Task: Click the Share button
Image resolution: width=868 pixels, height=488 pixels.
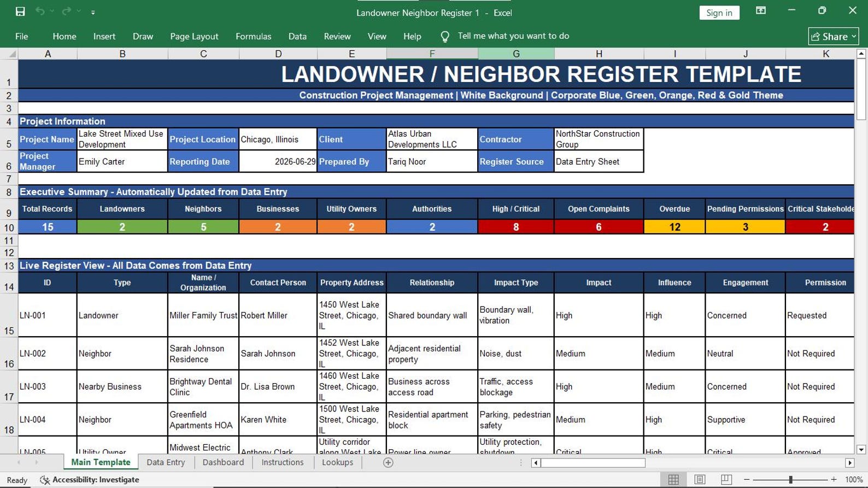Action: [x=833, y=36]
